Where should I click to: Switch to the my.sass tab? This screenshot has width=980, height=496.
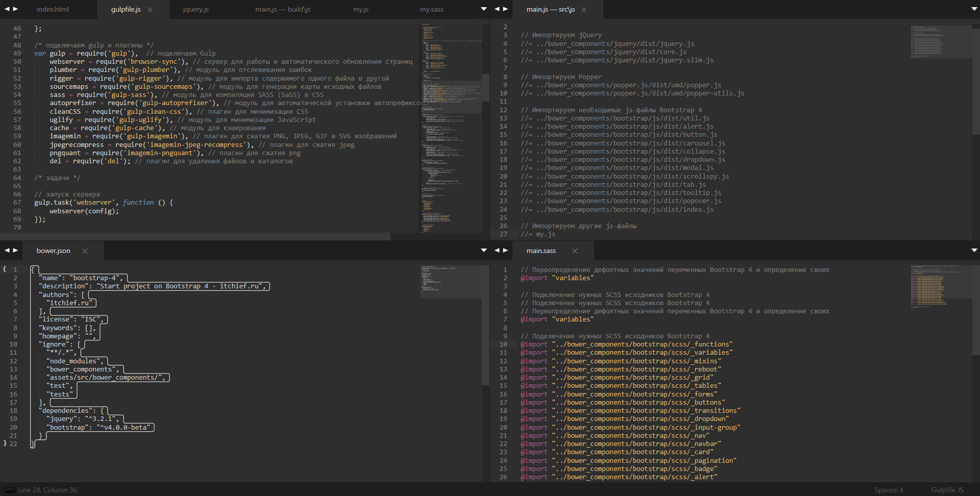pyautogui.click(x=432, y=10)
